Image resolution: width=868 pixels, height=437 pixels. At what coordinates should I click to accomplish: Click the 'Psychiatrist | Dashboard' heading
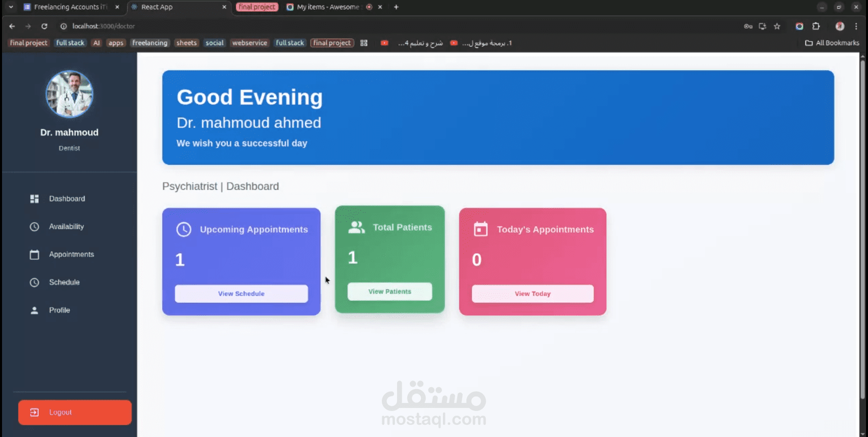click(220, 187)
